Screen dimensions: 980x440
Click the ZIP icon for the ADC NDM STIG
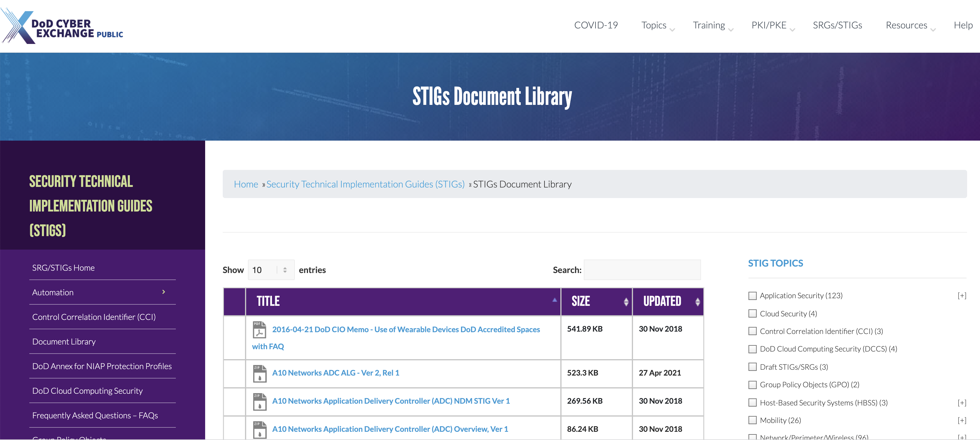click(x=259, y=402)
